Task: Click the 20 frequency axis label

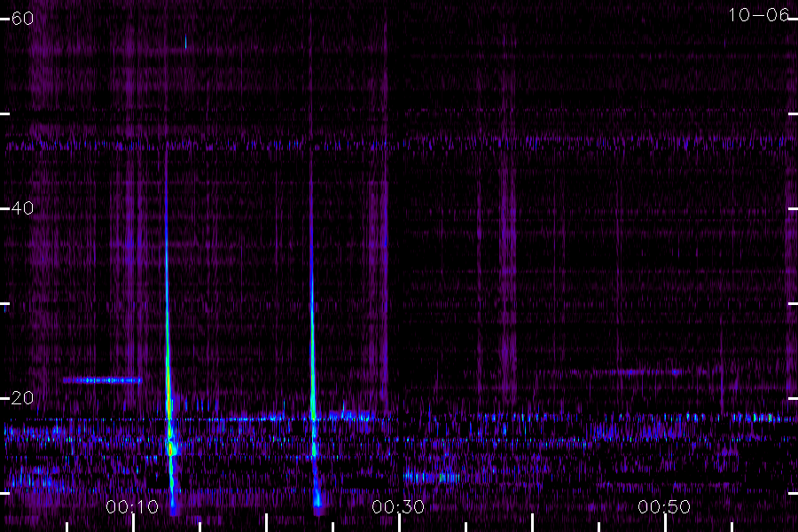Action: [x=22, y=397]
